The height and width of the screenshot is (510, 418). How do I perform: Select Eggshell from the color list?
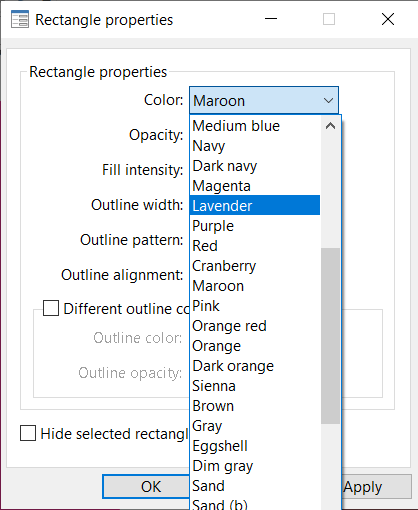tap(255, 446)
